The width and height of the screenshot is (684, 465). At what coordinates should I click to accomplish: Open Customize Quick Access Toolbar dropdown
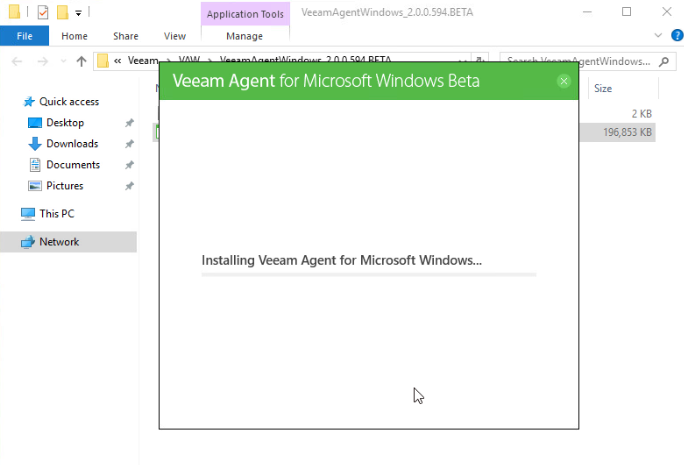79,13
